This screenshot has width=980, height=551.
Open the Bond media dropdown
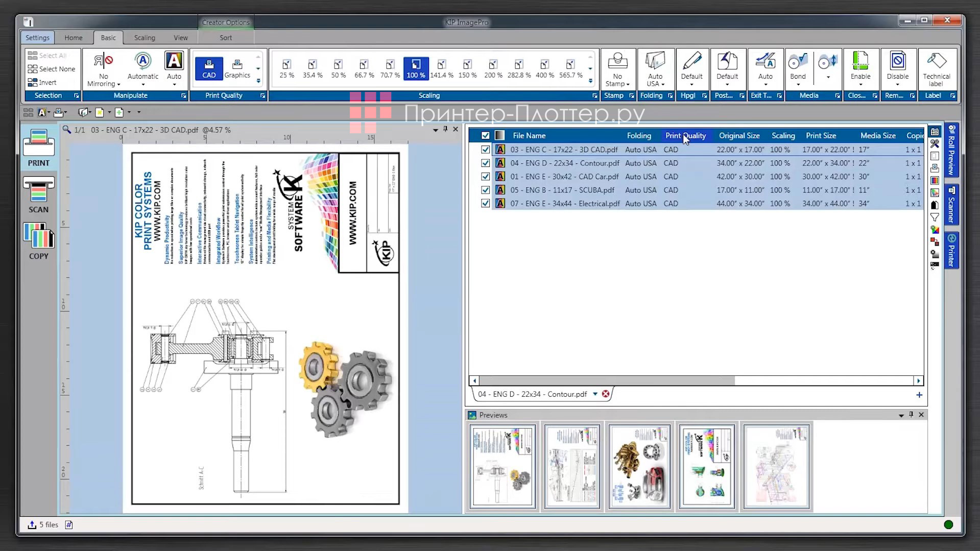(x=798, y=71)
